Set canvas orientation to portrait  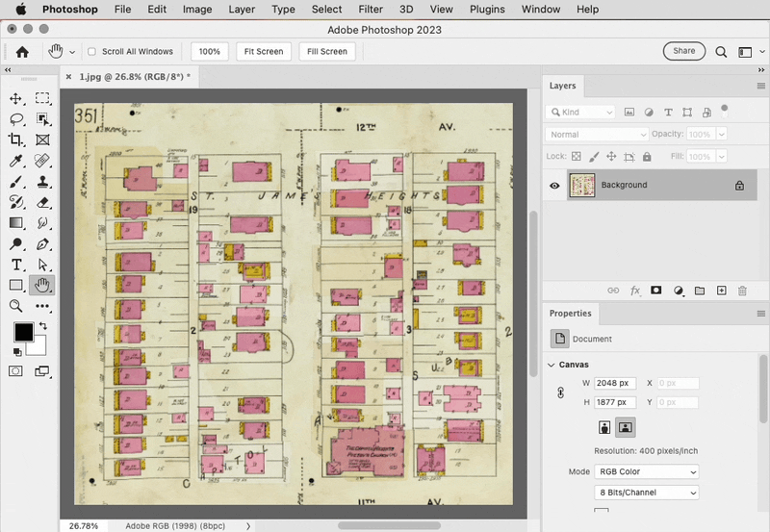604,427
